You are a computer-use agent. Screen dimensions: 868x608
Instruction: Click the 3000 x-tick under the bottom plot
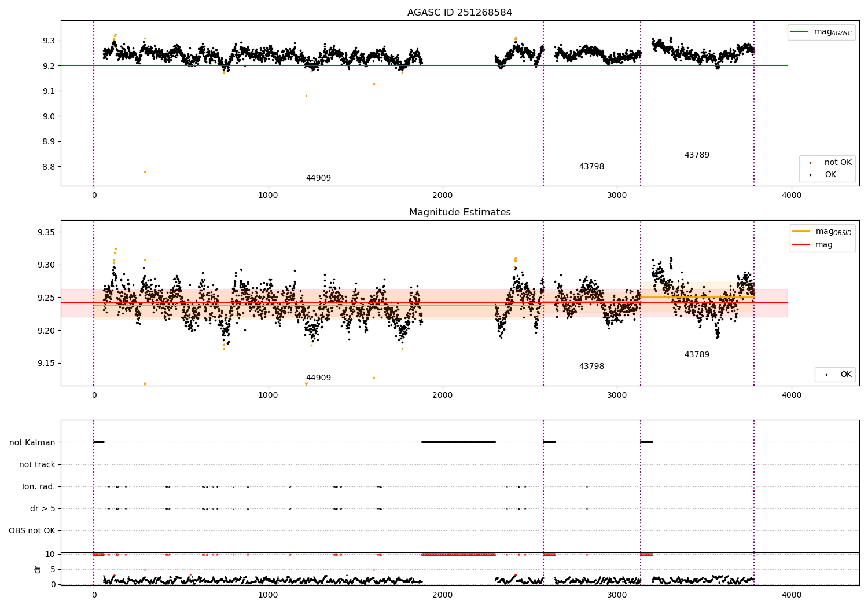pos(617,595)
